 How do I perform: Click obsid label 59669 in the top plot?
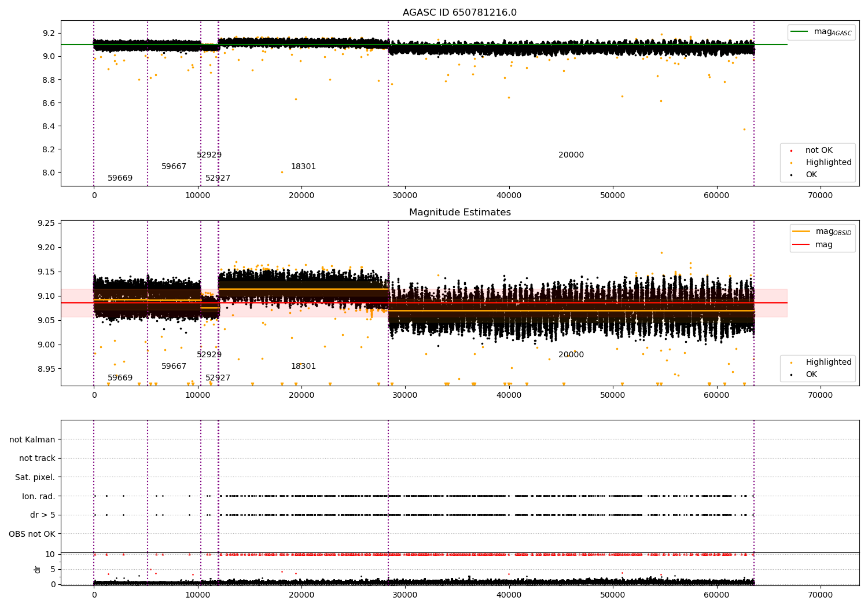[120, 178]
